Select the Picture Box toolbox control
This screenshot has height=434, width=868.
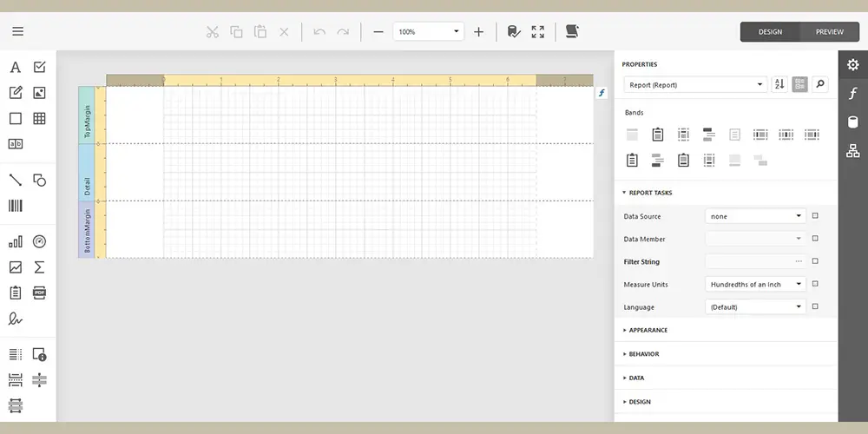pos(39,93)
